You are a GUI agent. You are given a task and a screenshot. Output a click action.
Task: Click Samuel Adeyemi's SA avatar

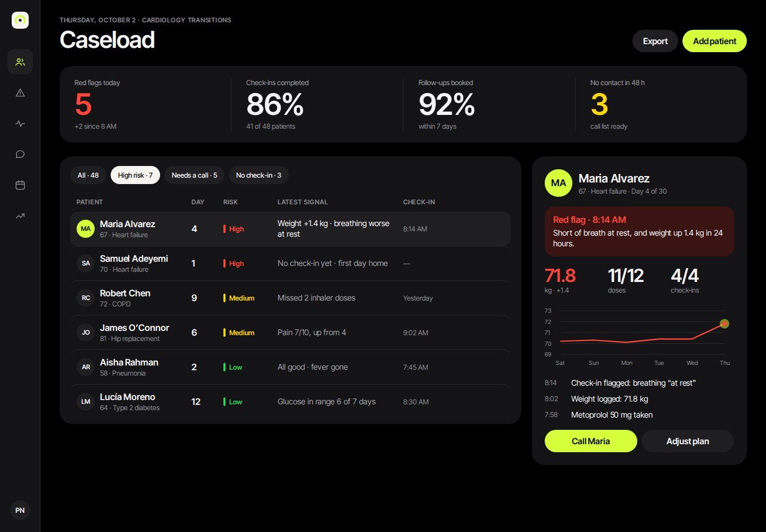click(x=86, y=263)
